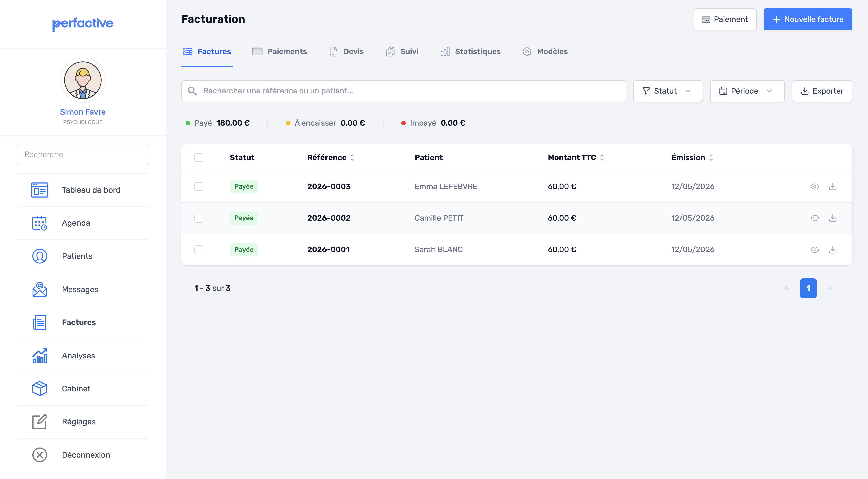
Task: Click the Exporter download icon
Action: pyautogui.click(x=805, y=91)
